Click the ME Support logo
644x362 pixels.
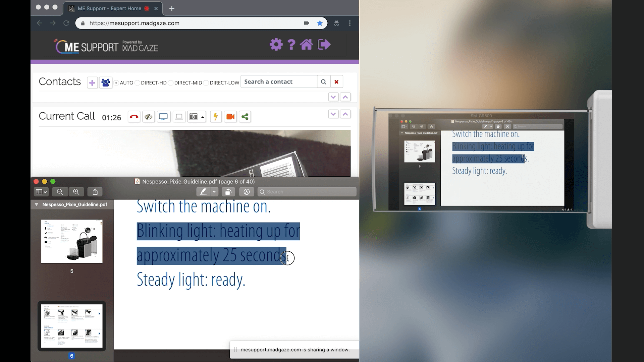(x=106, y=46)
